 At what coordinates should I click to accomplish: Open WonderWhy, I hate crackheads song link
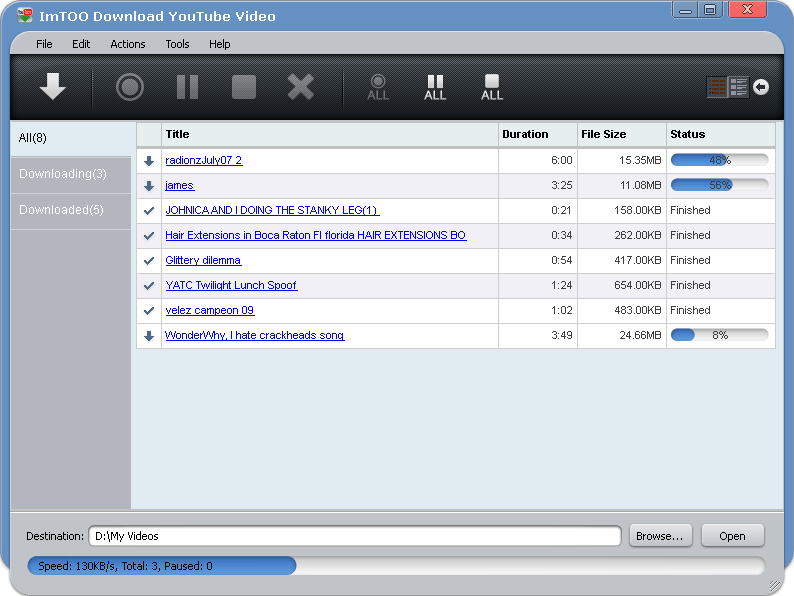coord(255,335)
